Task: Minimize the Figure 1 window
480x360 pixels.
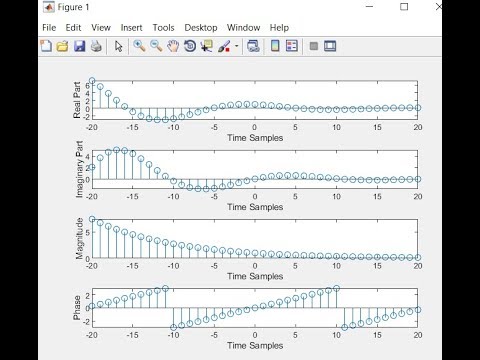Action: [x=369, y=7]
